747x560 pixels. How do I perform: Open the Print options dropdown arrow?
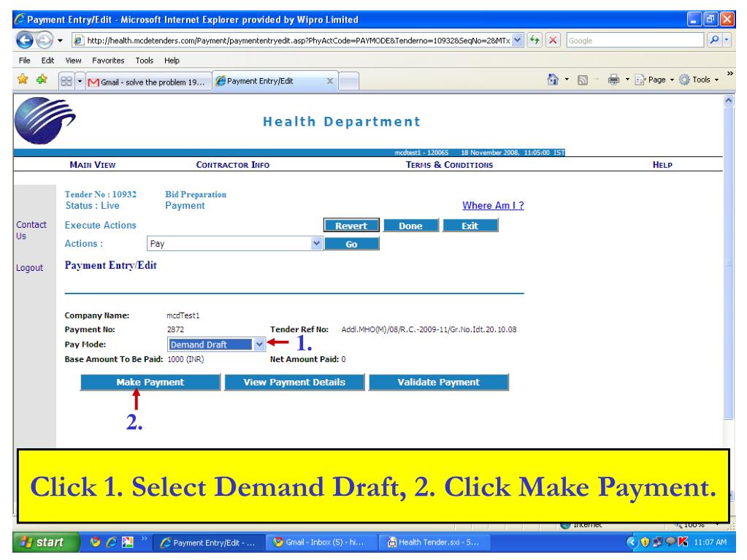[627, 80]
